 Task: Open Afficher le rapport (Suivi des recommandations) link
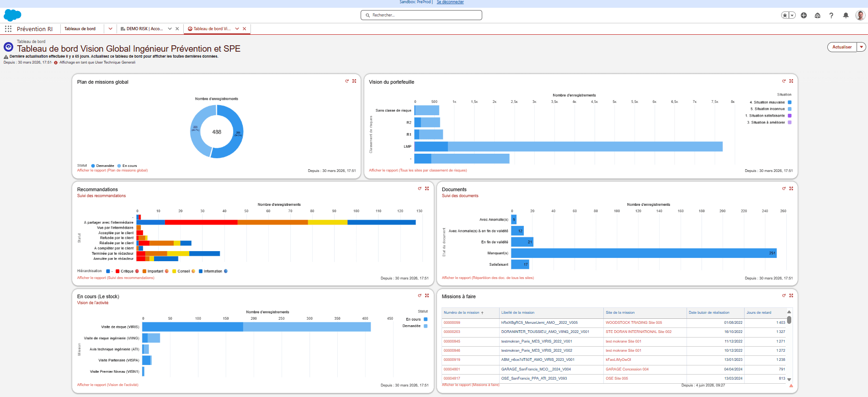pos(116,278)
